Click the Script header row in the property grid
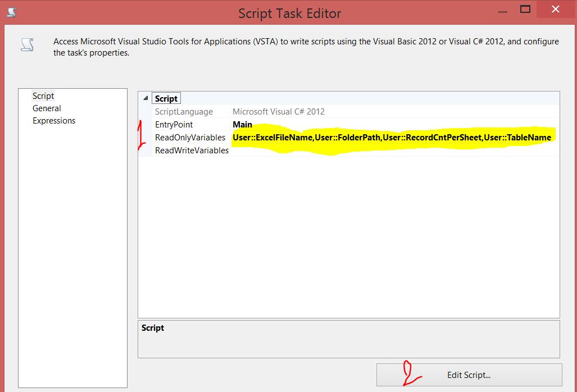The image size is (577, 392). click(x=166, y=98)
